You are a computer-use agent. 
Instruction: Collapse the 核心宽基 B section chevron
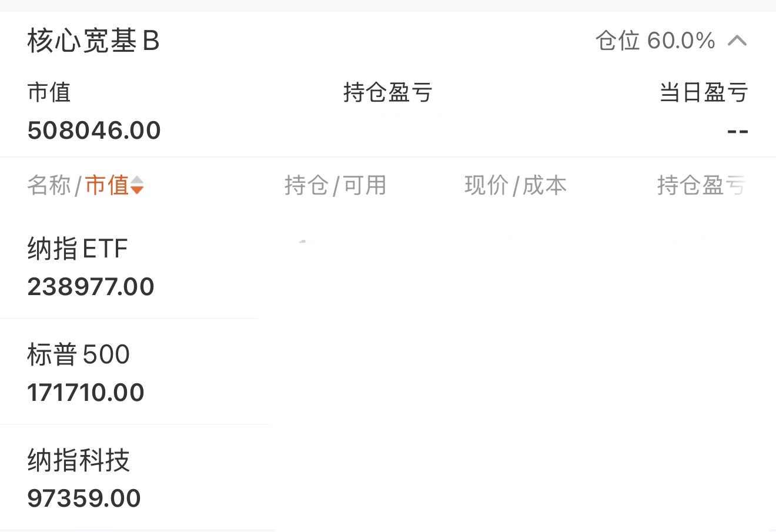coord(737,41)
